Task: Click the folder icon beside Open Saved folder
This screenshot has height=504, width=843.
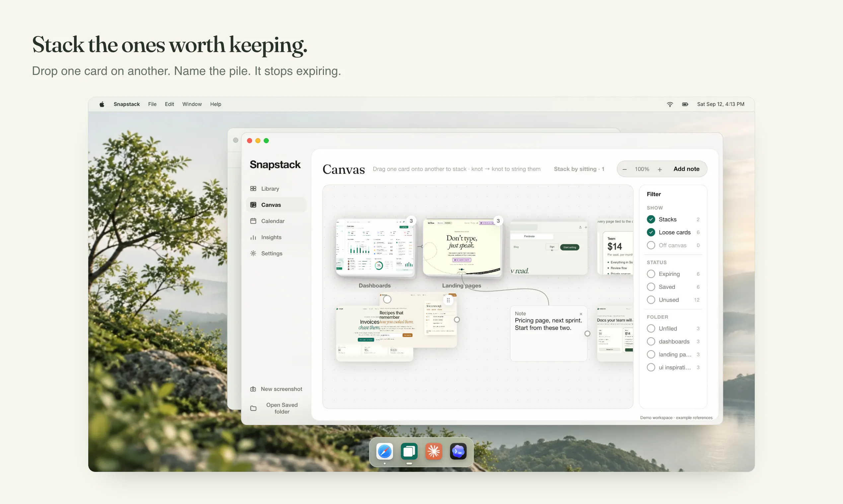Action: coord(253,408)
